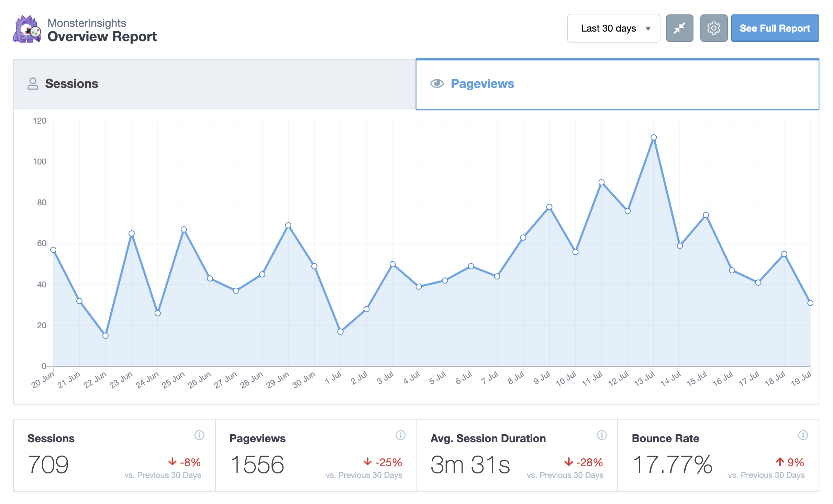Image resolution: width=833 pixels, height=504 pixels.
Task: Click the See Full Report button
Action: [775, 28]
